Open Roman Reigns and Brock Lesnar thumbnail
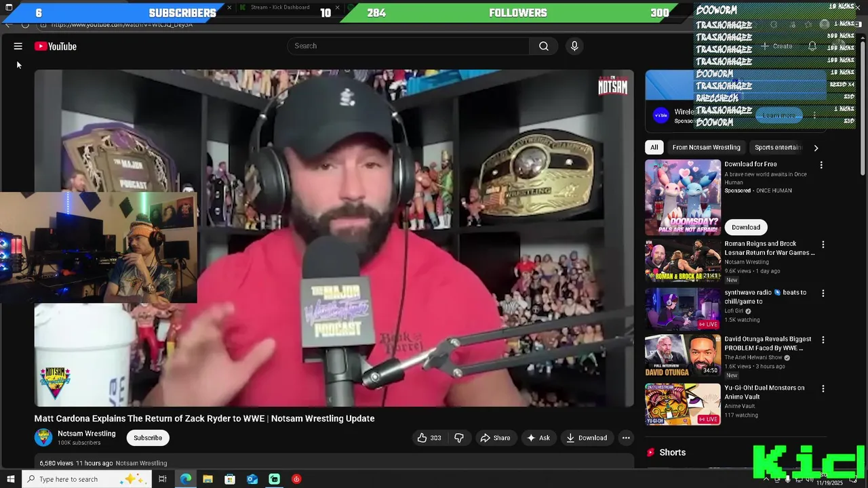 coord(683,261)
